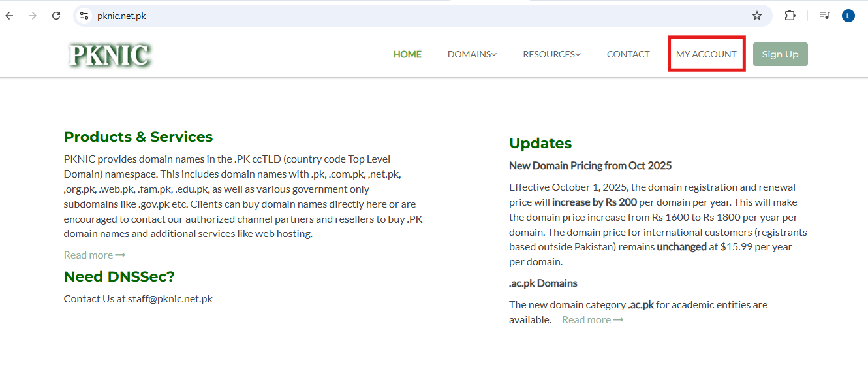Reload the pknic.net.pk page
Image resolution: width=868 pixels, height=371 pixels.
coord(56,16)
